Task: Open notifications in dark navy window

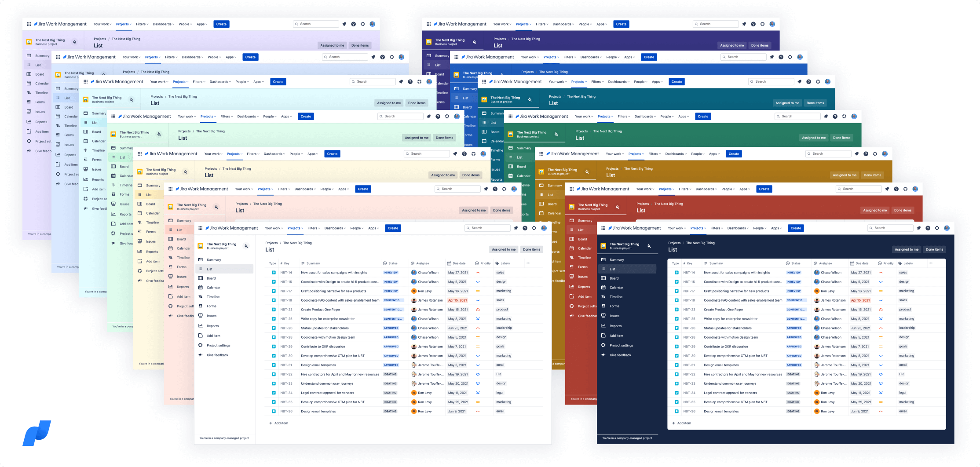Action: pyautogui.click(x=918, y=228)
